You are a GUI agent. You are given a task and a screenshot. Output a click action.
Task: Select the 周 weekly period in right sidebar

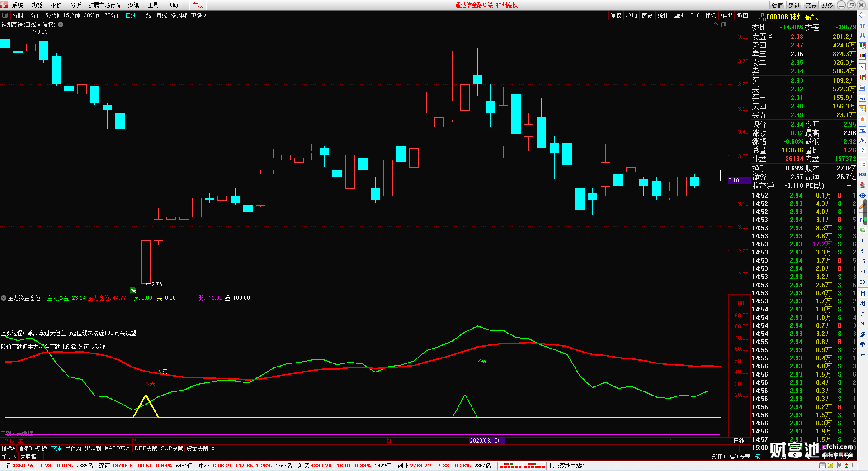click(x=862, y=303)
